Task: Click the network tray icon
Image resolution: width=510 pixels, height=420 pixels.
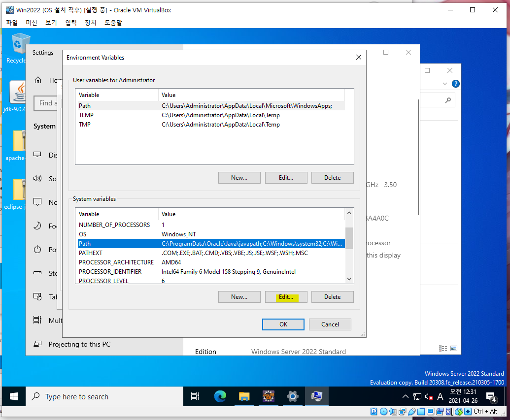Action: tap(417, 396)
